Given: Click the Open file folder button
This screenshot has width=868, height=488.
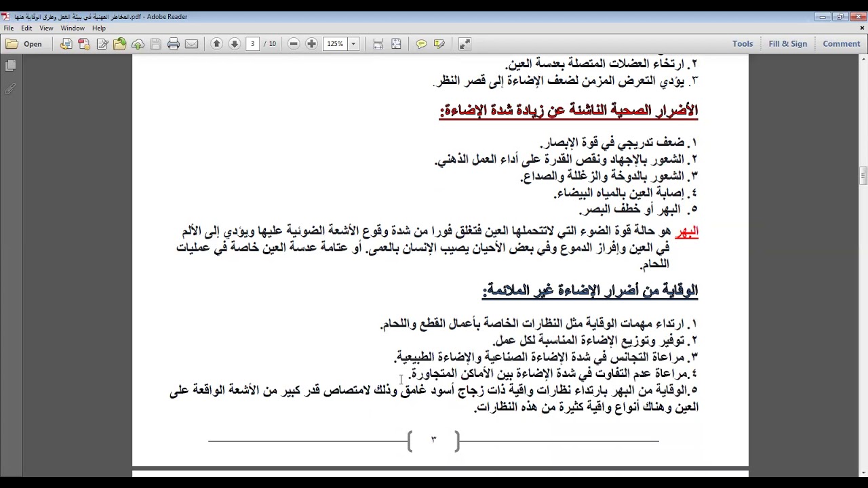Looking at the screenshot, I should click(x=24, y=44).
